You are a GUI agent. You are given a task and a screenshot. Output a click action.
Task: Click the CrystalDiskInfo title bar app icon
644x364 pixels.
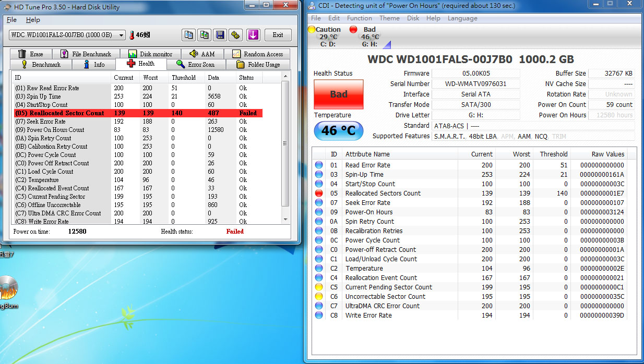[312, 6]
